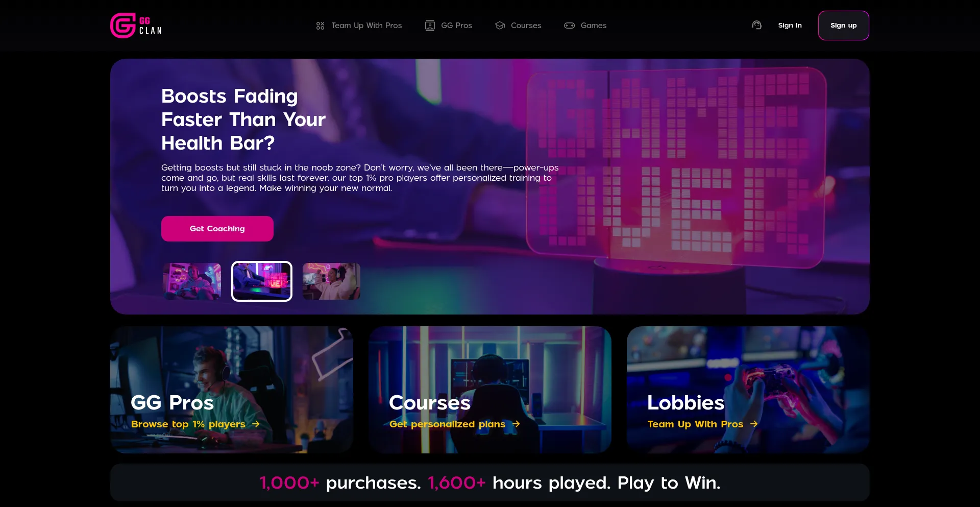This screenshot has height=507, width=980.
Task: Click the Team Up With Pros icon
Action: tap(320, 26)
